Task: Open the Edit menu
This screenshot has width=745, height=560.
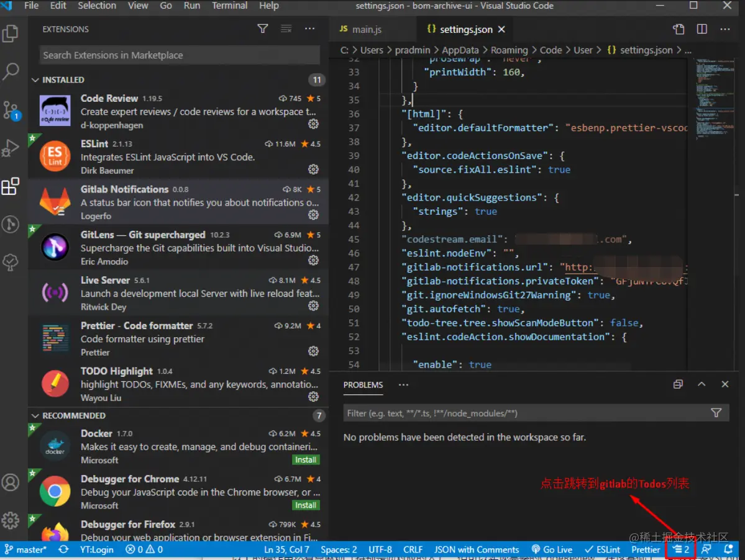Action: pyautogui.click(x=58, y=6)
